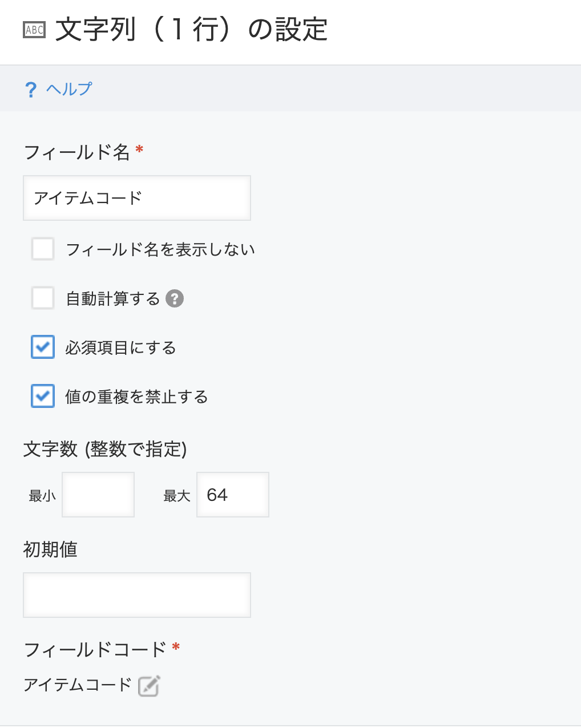
Task: Click the field code edit pencil icon
Action: click(149, 685)
